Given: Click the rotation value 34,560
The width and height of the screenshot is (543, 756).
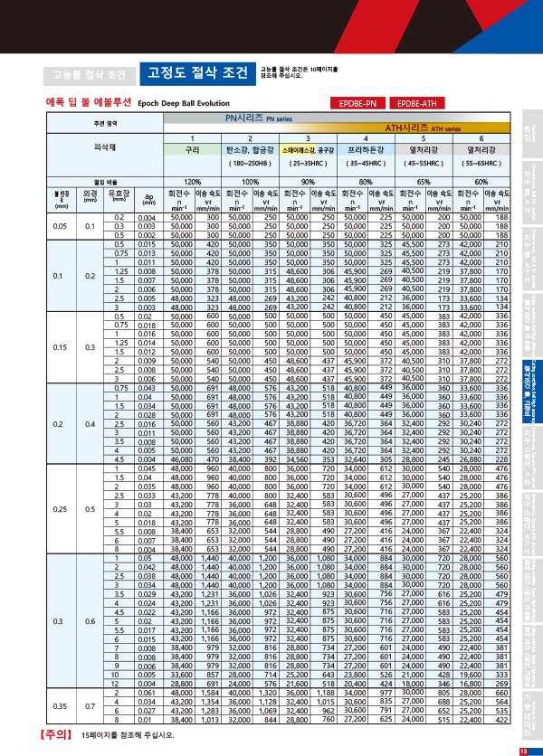Looking at the screenshot, I should (297, 459).
